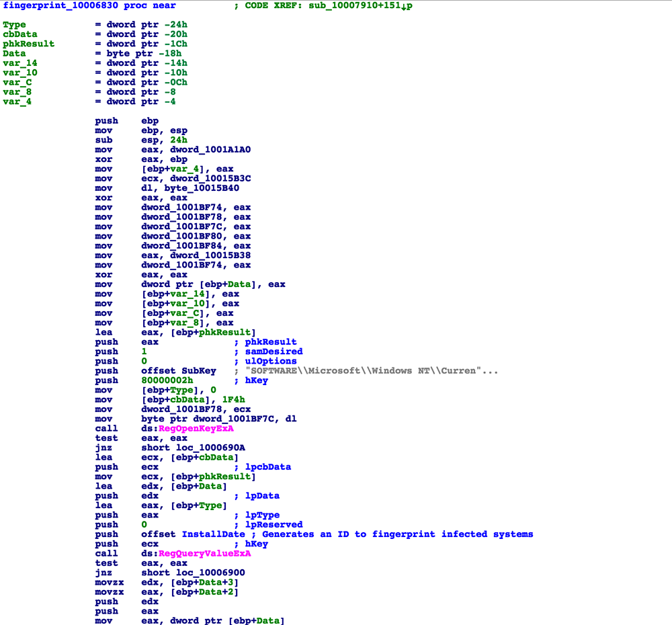Click the lpType comment
Image resolution: width=672 pixels, height=625 pixels.
click(x=262, y=515)
